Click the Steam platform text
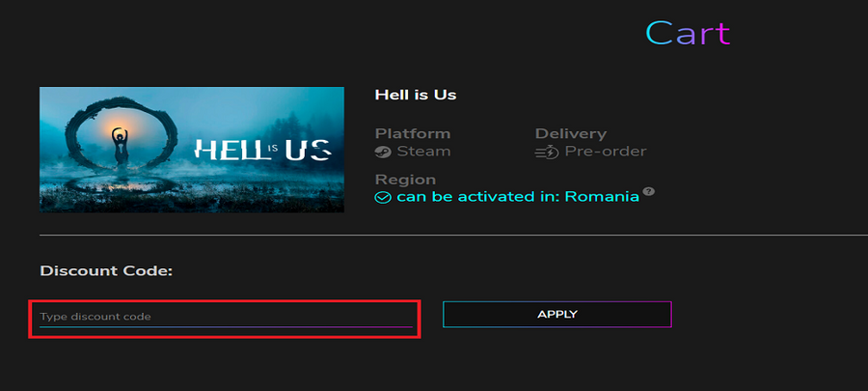 pos(423,152)
